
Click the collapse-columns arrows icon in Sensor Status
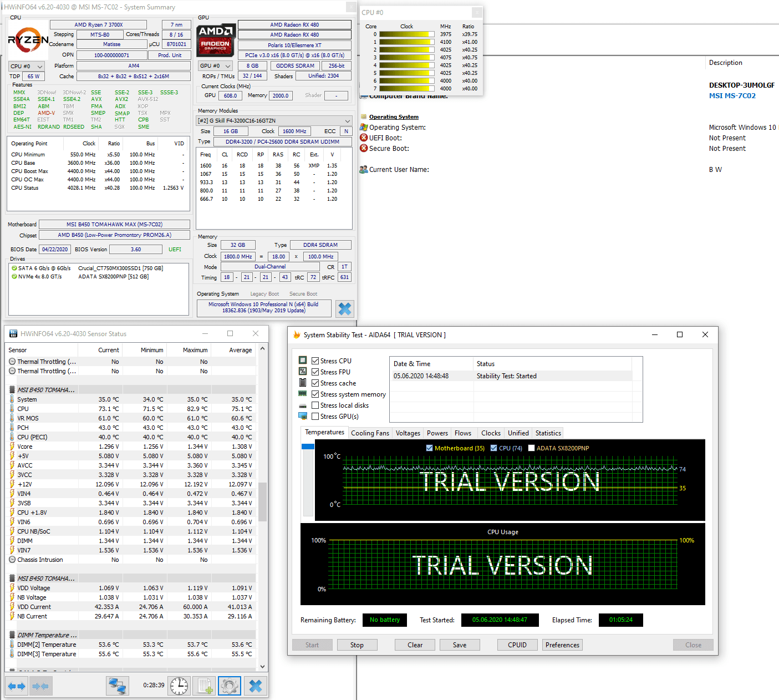pos(41,686)
